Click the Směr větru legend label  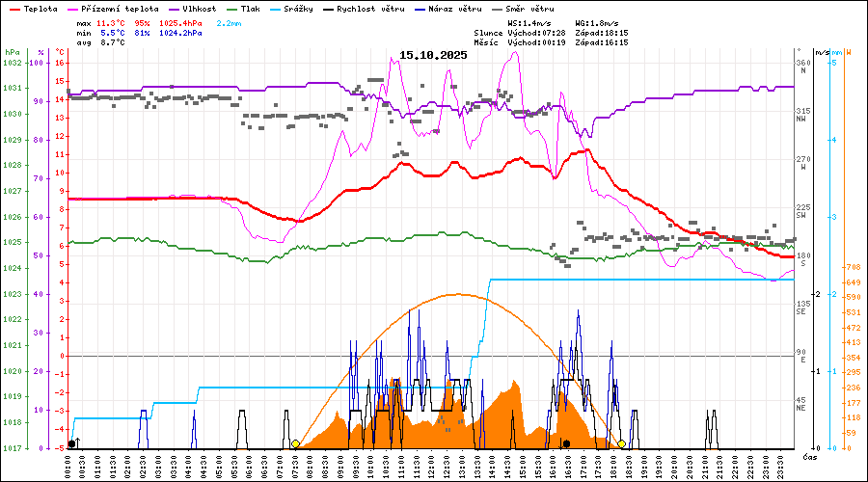[531, 8]
